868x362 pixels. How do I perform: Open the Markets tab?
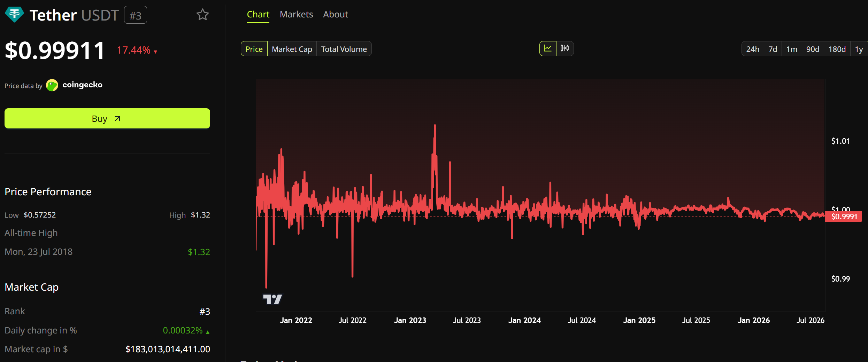coord(297,14)
